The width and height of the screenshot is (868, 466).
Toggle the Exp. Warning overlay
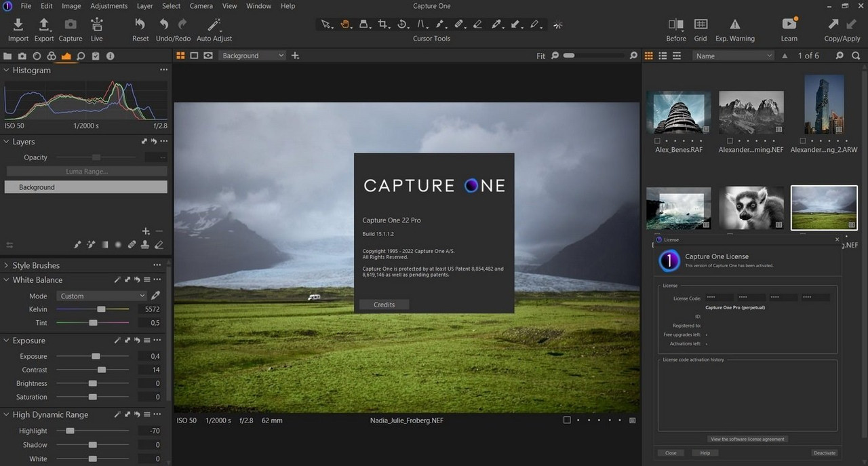point(735,24)
